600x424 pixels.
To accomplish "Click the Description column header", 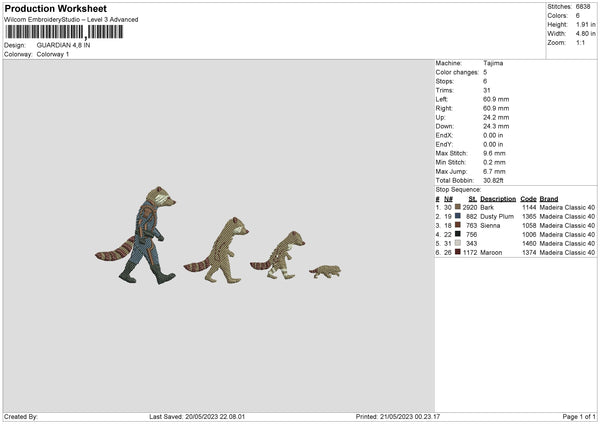I will [498, 199].
